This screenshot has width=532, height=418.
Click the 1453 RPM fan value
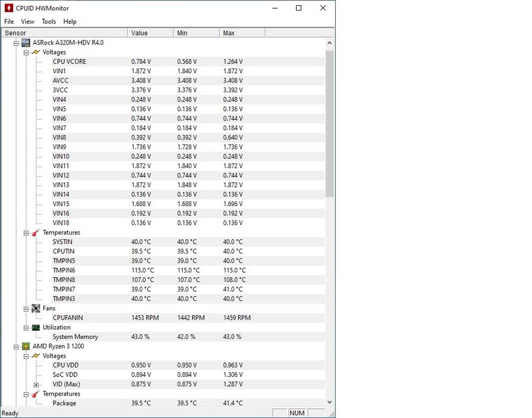(145, 318)
